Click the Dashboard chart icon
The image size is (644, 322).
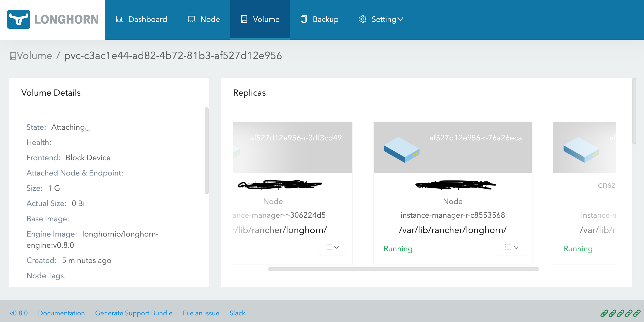click(x=119, y=19)
